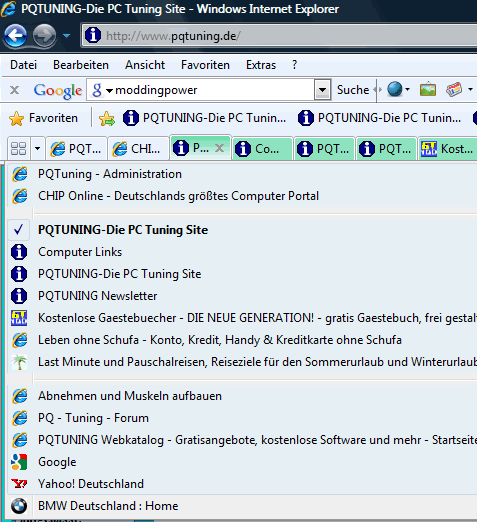The image size is (477, 522).
Task: Close the Google toolbar with the X
Action: click(14, 90)
